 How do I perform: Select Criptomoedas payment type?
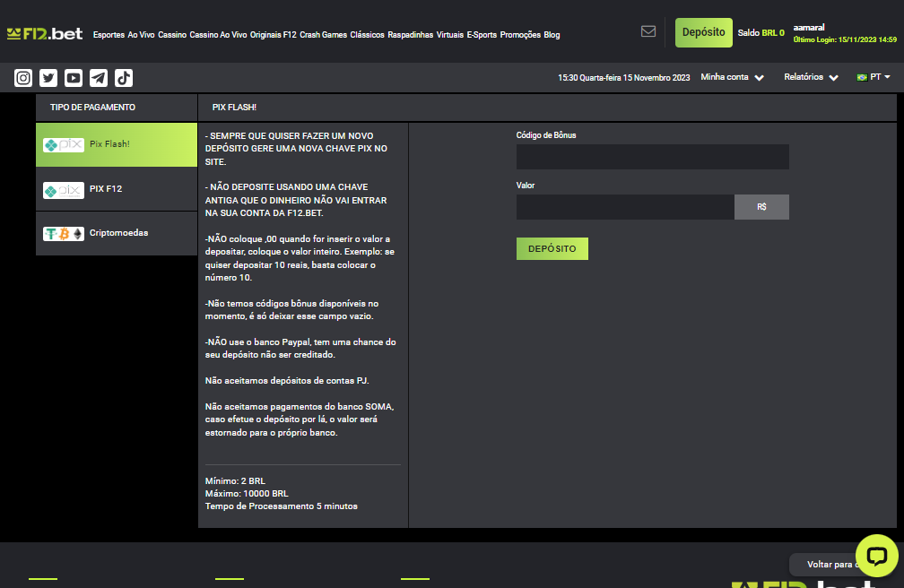[117, 233]
